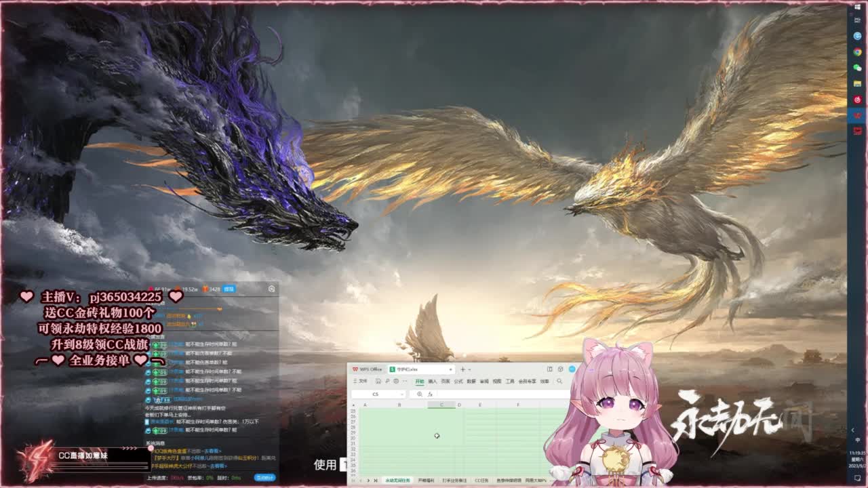Select the 数据 ribbon tab
Image resolution: width=868 pixels, height=488 pixels.
[x=471, y=381]
